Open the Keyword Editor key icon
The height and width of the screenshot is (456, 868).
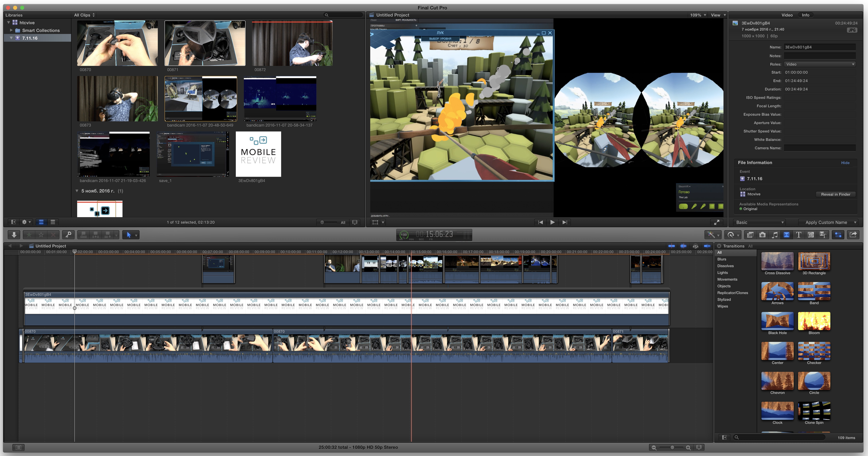[x=68, y=235]
